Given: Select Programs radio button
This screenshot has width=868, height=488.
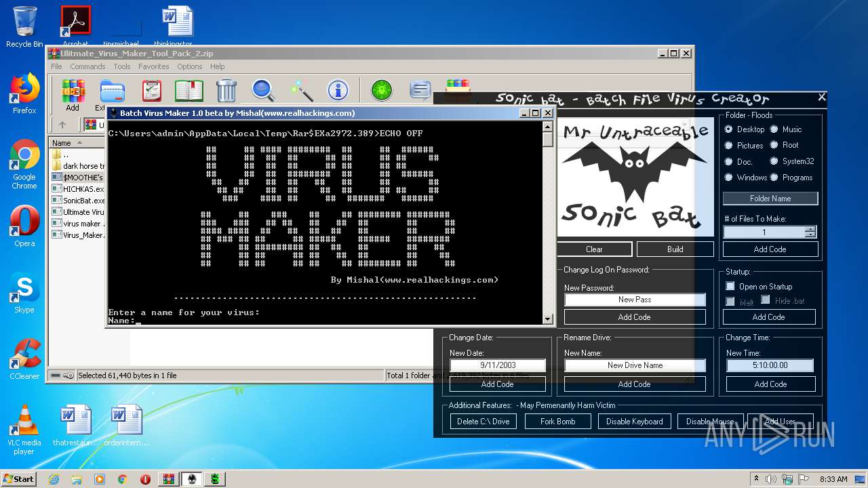Looking at the screenshot, I should [x=774, y=178].
